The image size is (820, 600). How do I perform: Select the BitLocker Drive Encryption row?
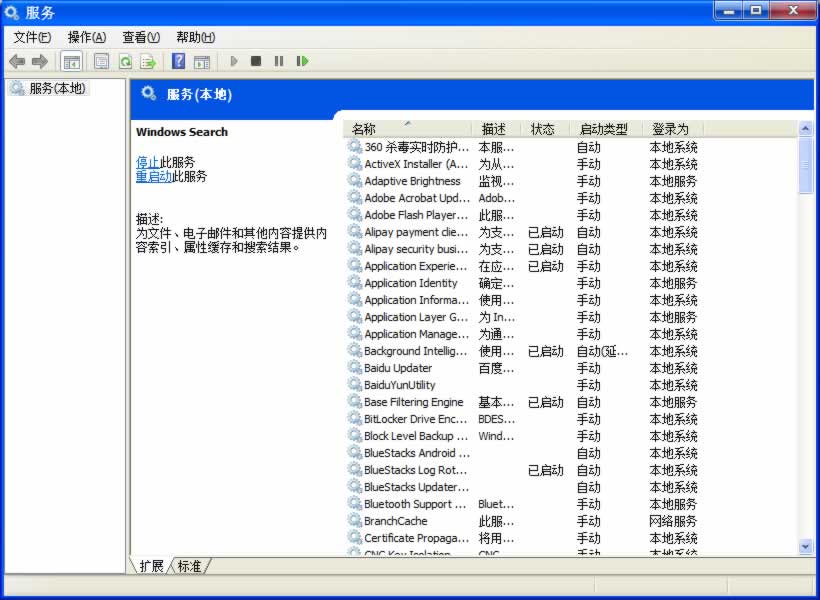[x=523, y=419]
